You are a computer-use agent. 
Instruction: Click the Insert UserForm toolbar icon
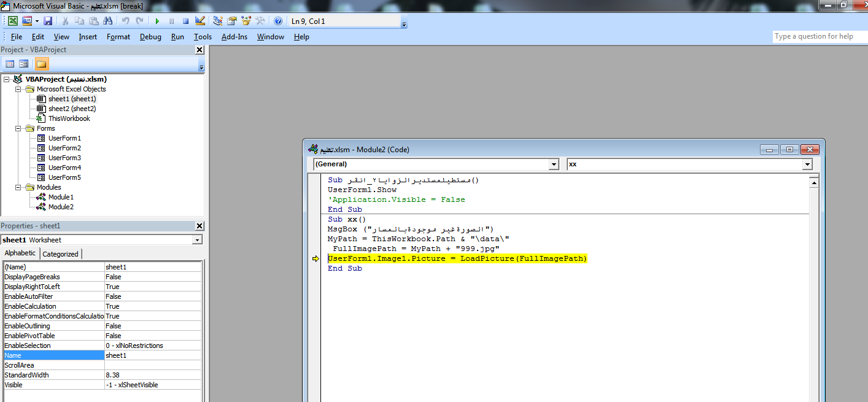(x=27, y=21)
